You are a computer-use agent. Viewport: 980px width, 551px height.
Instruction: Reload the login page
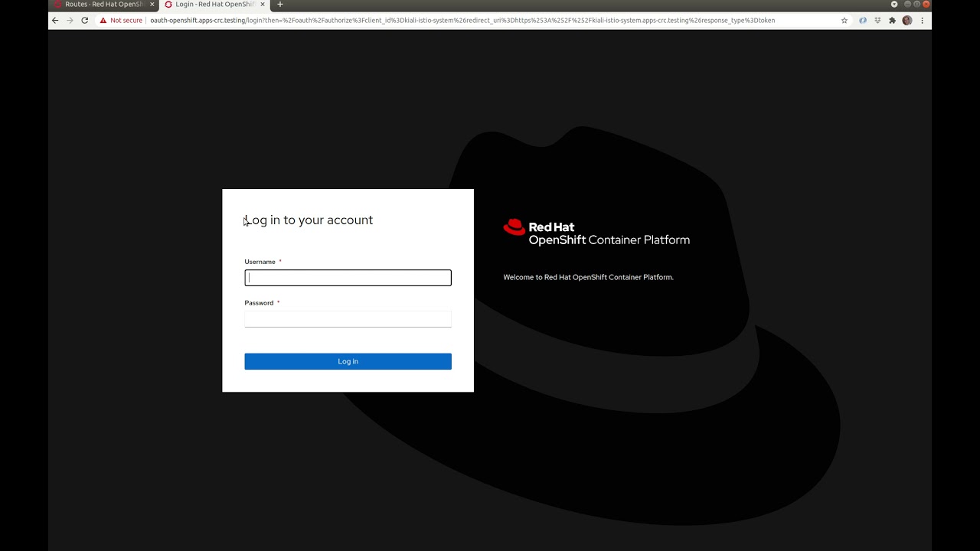tap(84, 21)
